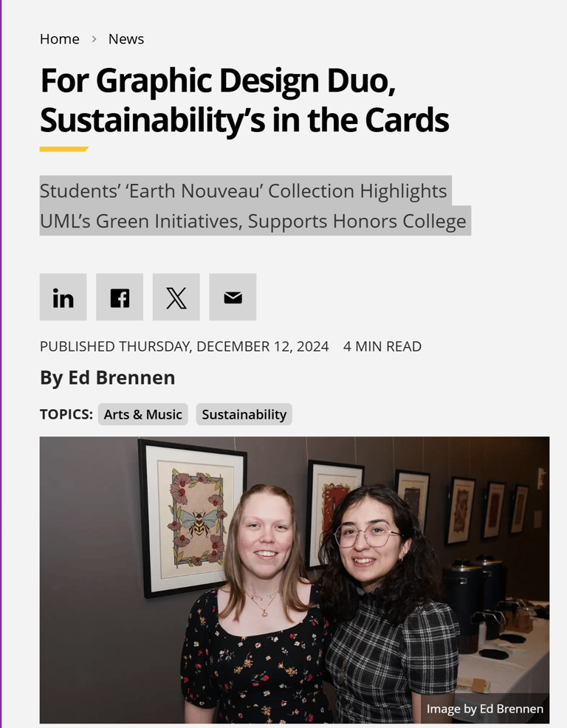Viewport: 567px width, 728px height.
Task: Select the Arts & Music topic tag
Action: point(142,414)
